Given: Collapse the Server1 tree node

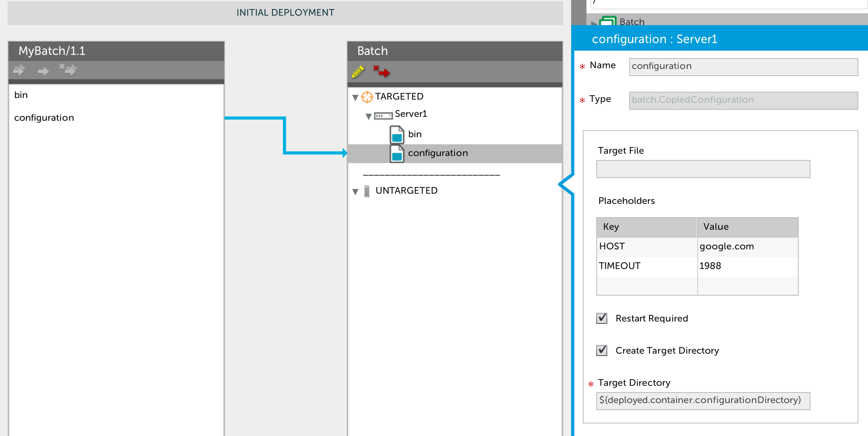Looking at the screenshot, I should [x=368, y=116].
